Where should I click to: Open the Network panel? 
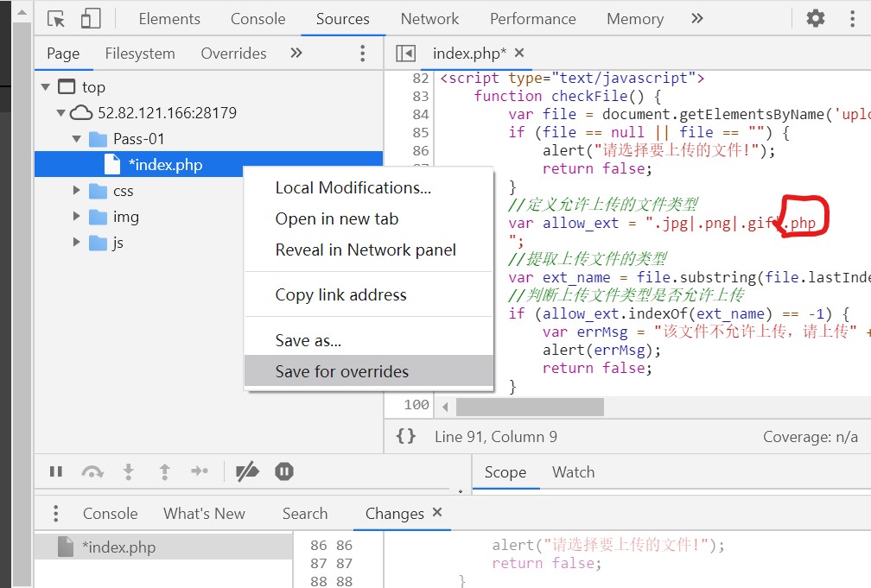[430, 19]
